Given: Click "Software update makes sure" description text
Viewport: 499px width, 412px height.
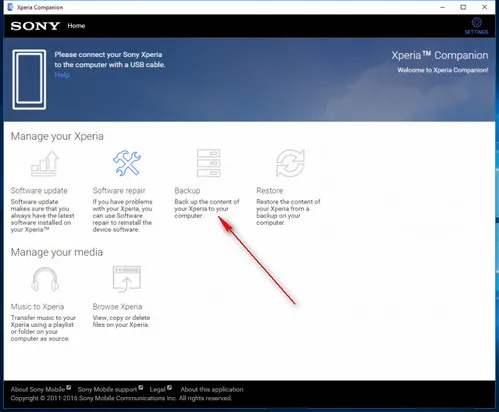Looking at the screenshot, I should coord(42,216).
